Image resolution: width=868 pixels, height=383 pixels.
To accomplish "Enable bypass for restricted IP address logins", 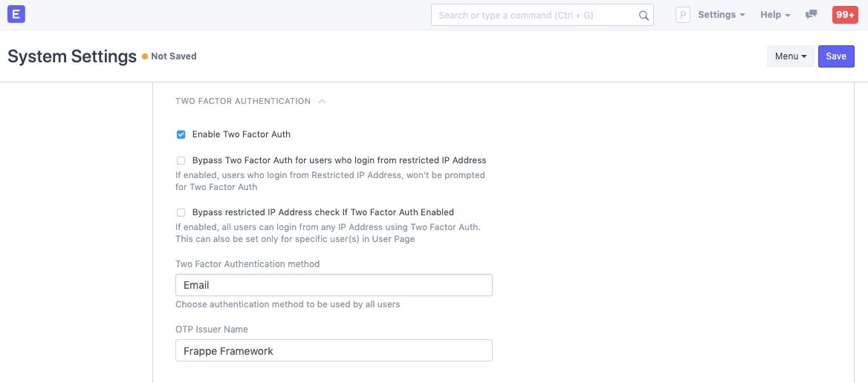I will click(181, 160).
